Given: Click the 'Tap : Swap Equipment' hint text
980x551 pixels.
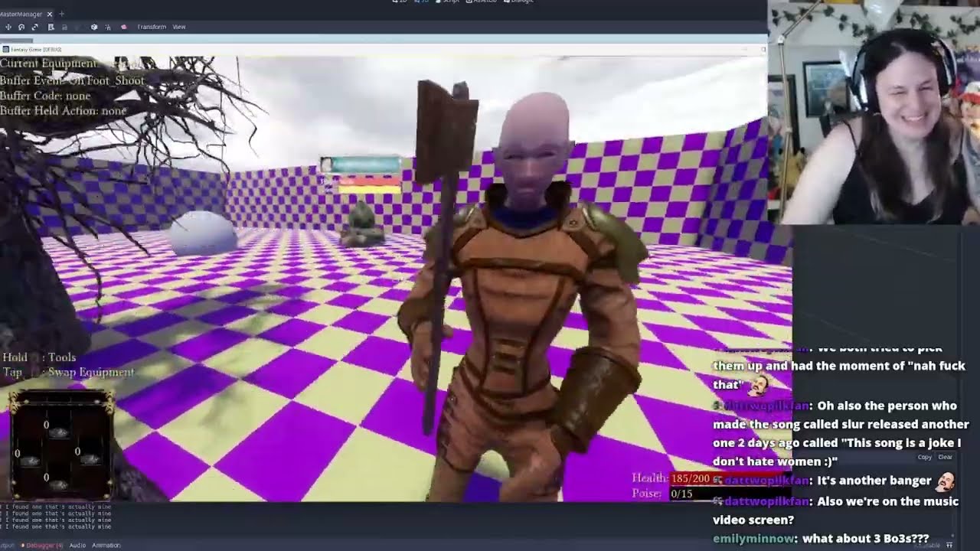Looking at the screenshot, I should click(68, 372).
